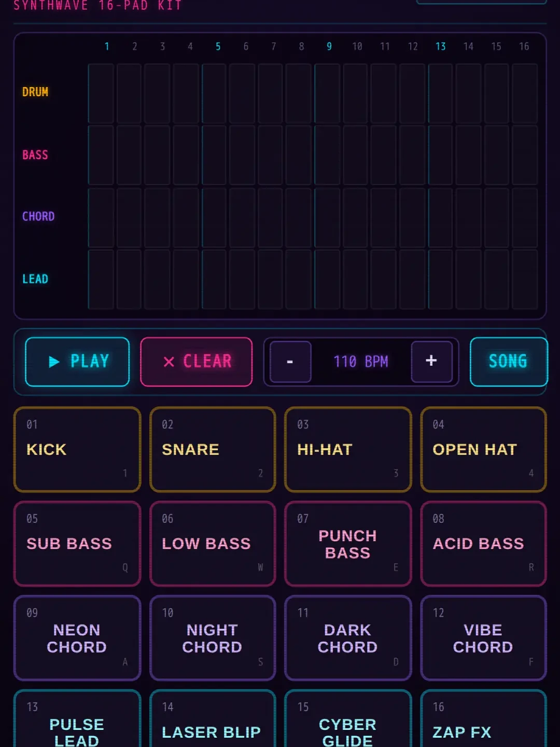
Task: Toggle DRUM row step 13
Action: click(x=440, y=93)
